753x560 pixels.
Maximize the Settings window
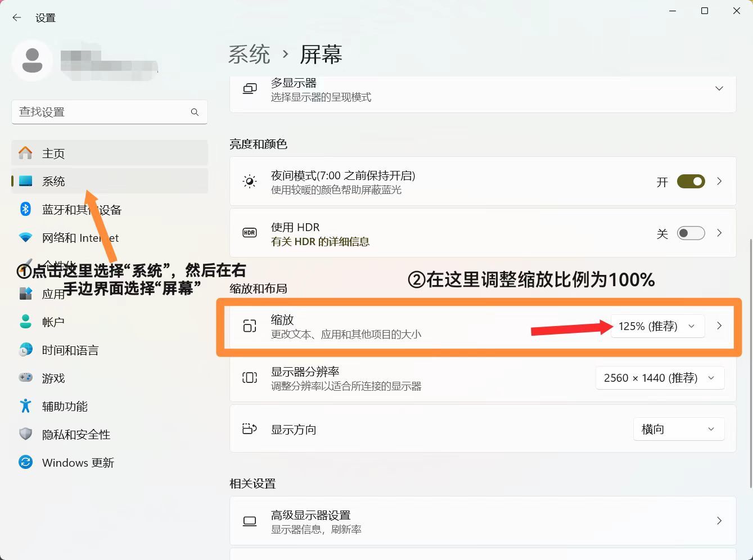pos(704,11)
